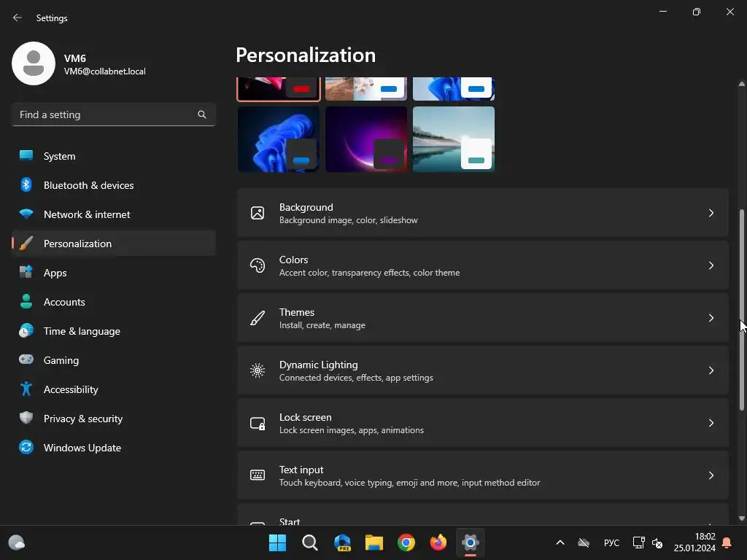Click the Apps icon in sidebar

[26, 273]
